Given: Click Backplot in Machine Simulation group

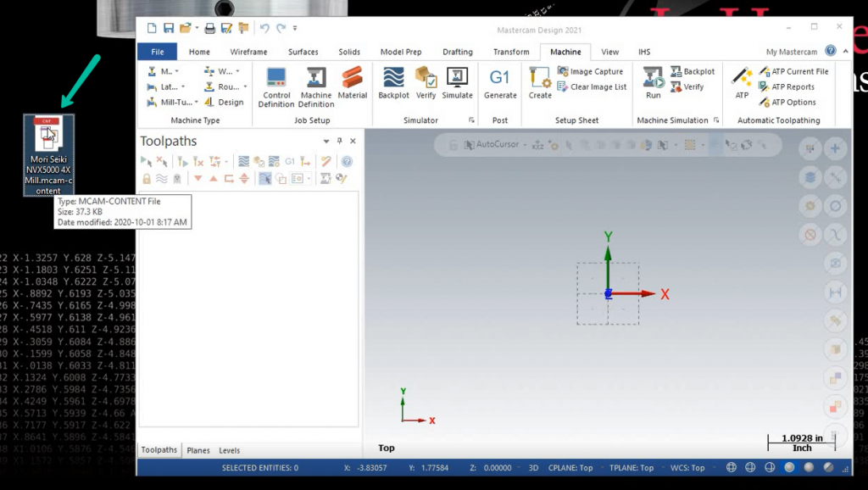Looking at the screenshot, I should click(x=693, y=71).
